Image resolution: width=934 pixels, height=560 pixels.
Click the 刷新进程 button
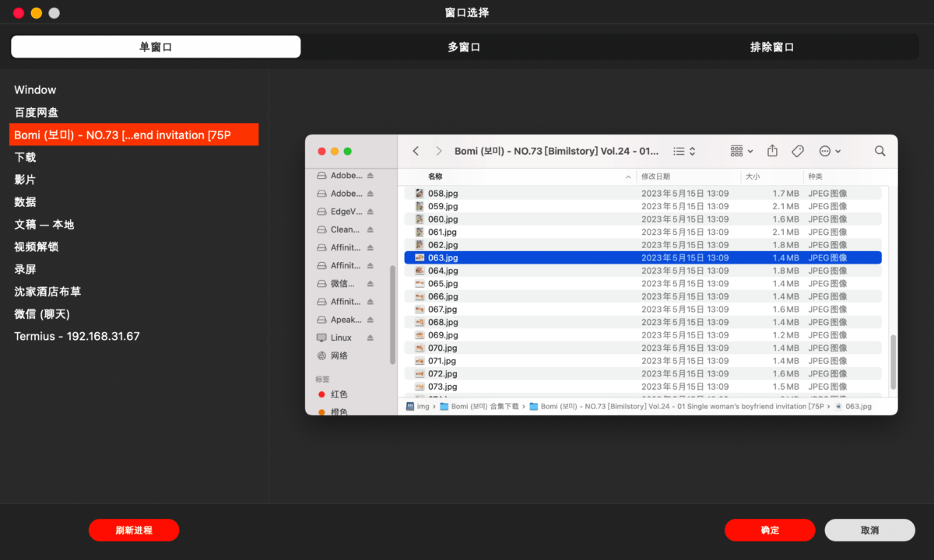tap(134, 530)
